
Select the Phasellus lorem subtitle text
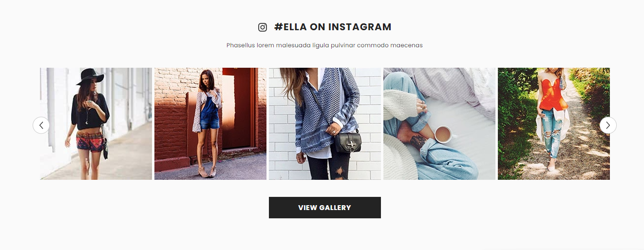tap(324, 45)
